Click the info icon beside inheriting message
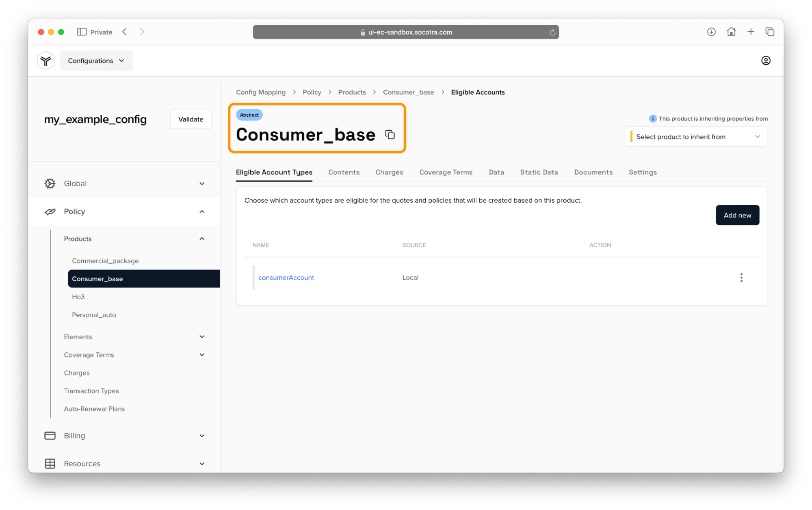The width and height of the screenshot is (812, 510). (652, 119)
